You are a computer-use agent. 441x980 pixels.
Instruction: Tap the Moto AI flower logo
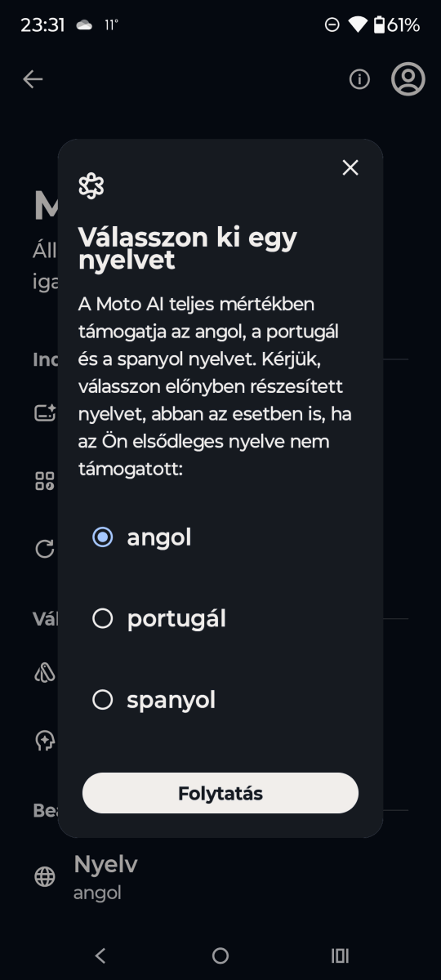click(x=91, y=186)
